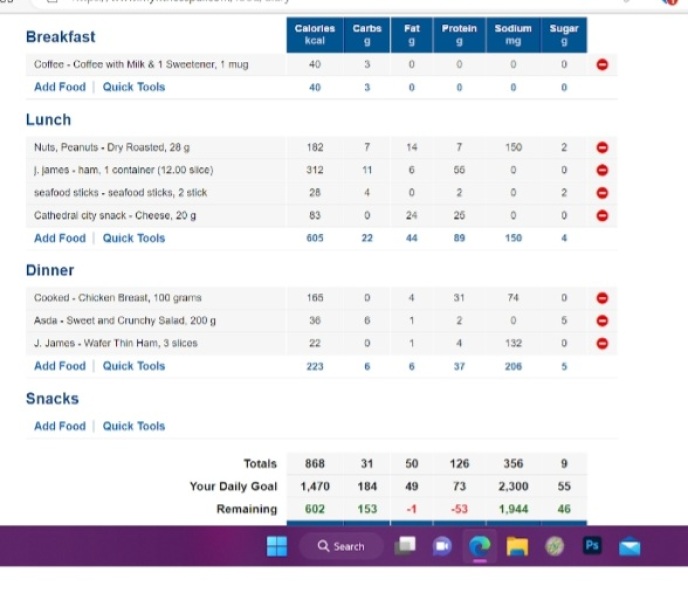688x600 pixels.
Task: Delete the Dry Roasted Peanuts entry
Action: [602, 147]
